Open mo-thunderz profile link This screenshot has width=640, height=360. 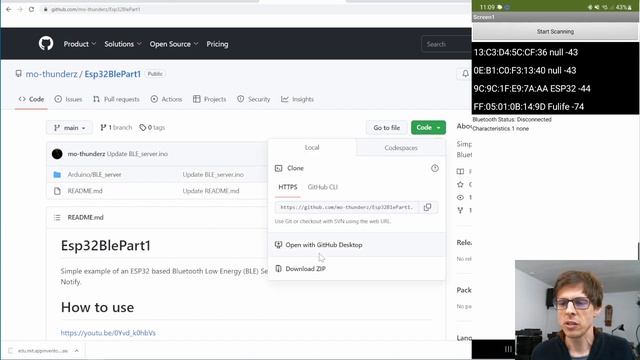(x=51, y=74)
